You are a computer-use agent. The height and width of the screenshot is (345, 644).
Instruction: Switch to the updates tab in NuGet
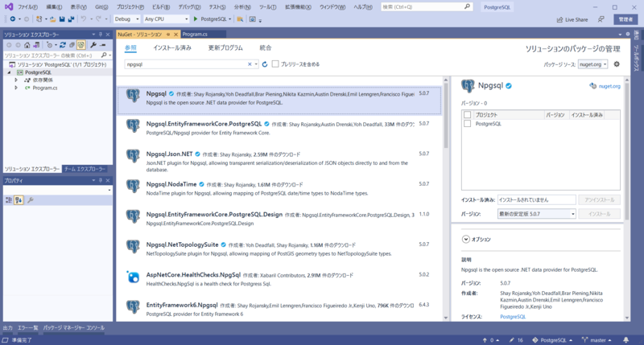[x=225, y=48]
